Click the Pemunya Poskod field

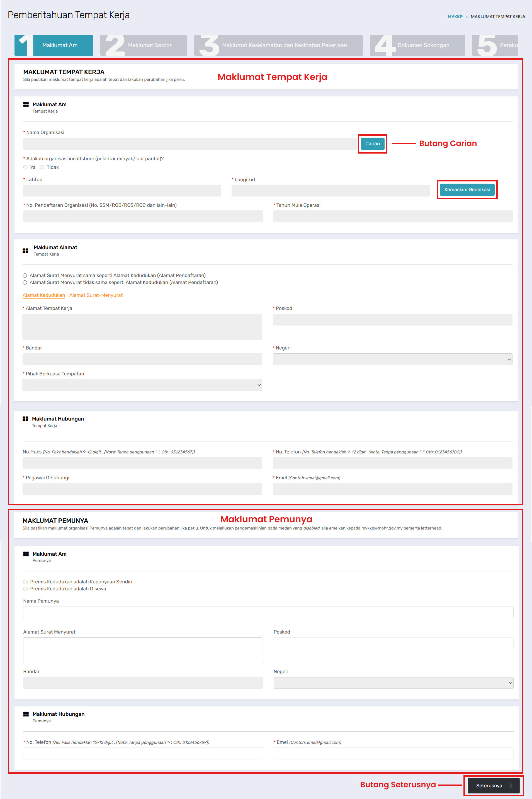click(393, 643)
